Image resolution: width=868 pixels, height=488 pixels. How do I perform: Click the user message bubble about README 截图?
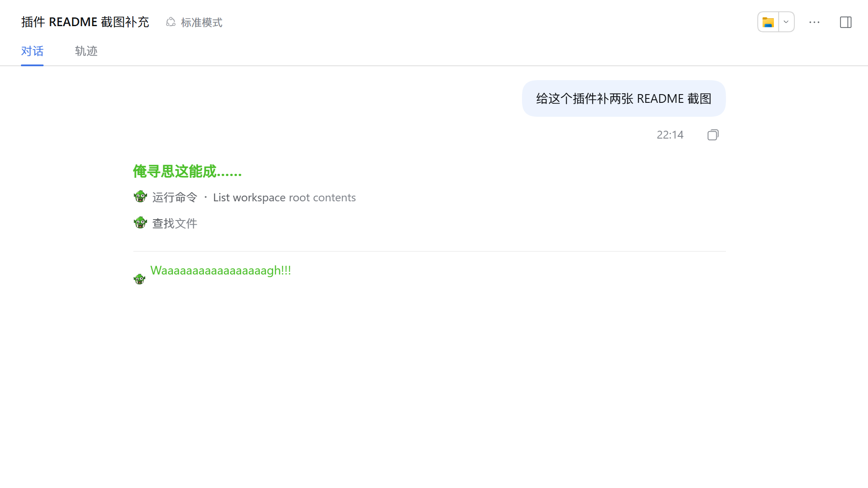click(x=624, y=98)
